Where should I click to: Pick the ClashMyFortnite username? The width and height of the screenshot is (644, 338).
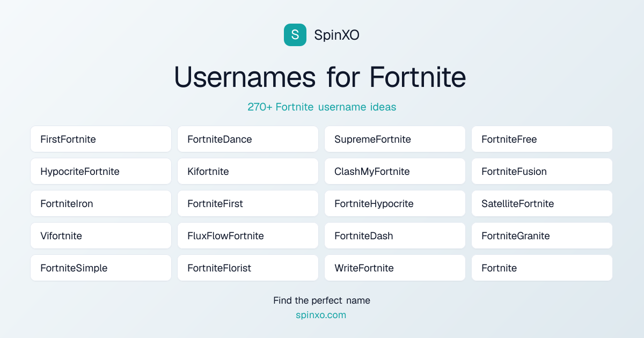[x=395, y=171]
